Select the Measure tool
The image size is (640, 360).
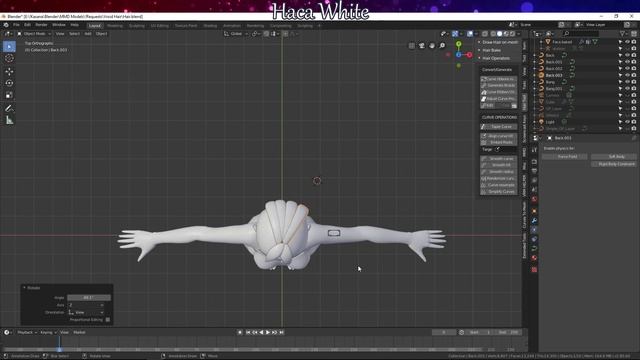pos(9,120)
